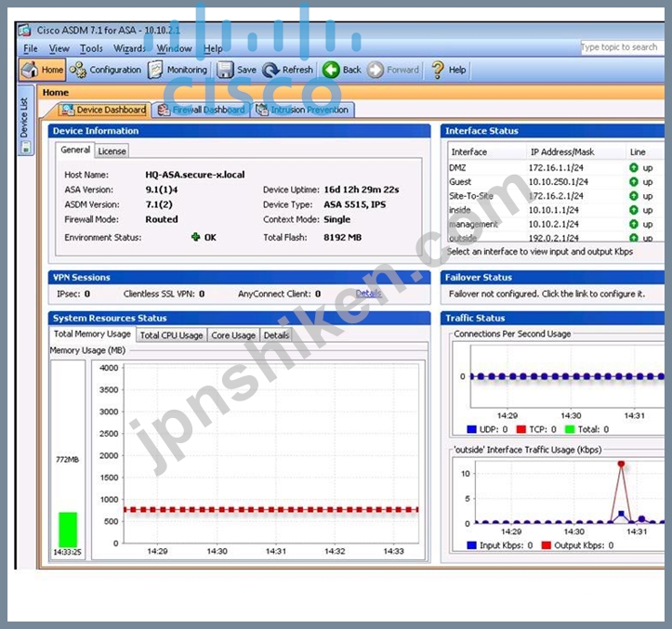Click the DMZ line status up icon

pyautogui.click(x=634, y=167)
